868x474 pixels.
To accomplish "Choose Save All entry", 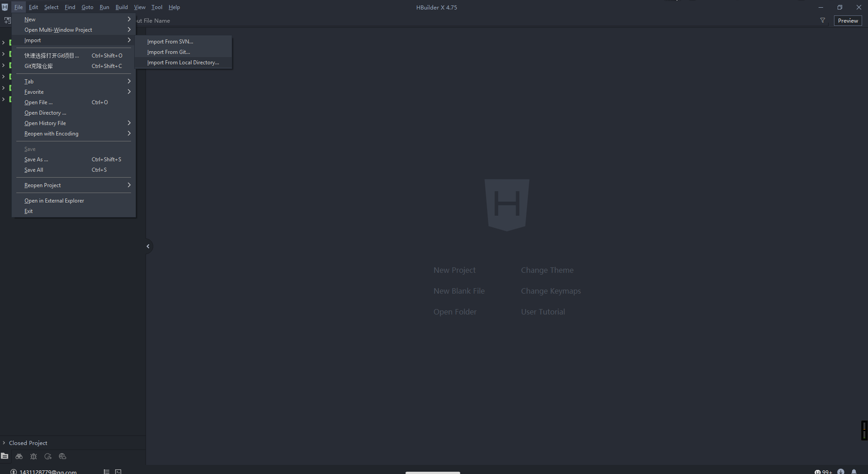I will point(73,169).
